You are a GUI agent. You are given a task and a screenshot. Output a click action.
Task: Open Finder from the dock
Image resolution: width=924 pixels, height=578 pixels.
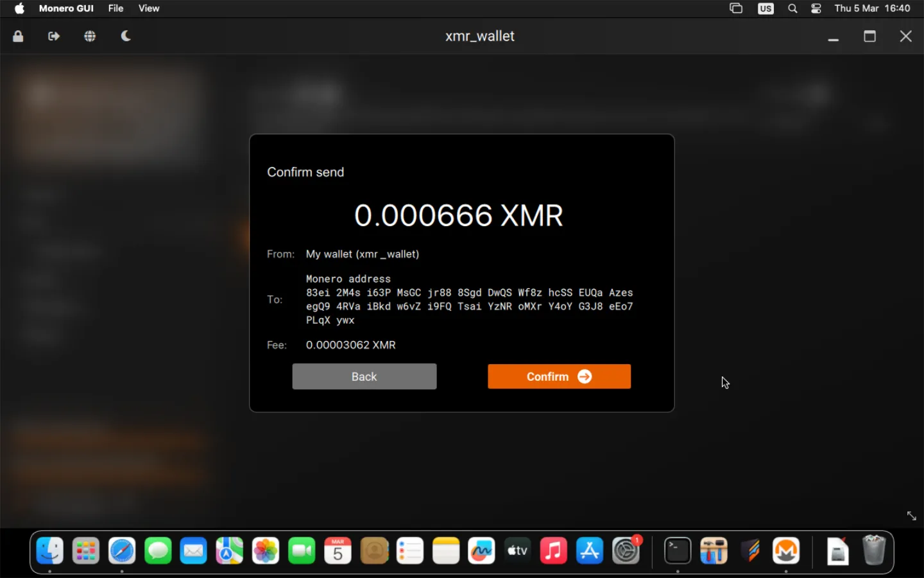[50, 550]
